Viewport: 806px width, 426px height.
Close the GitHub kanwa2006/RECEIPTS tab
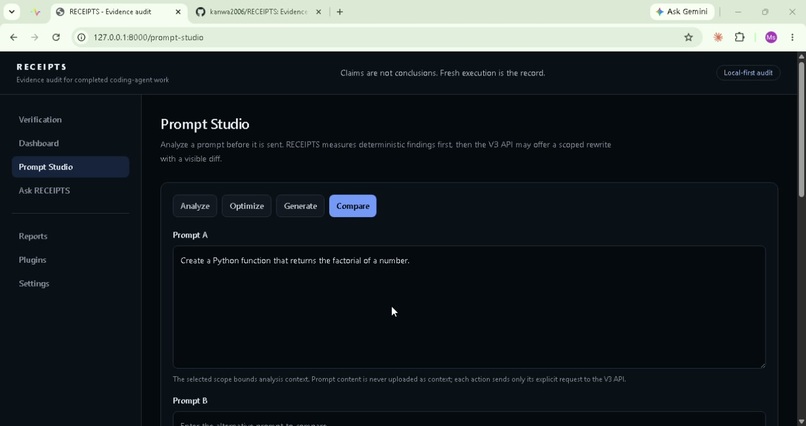[318, 12]
